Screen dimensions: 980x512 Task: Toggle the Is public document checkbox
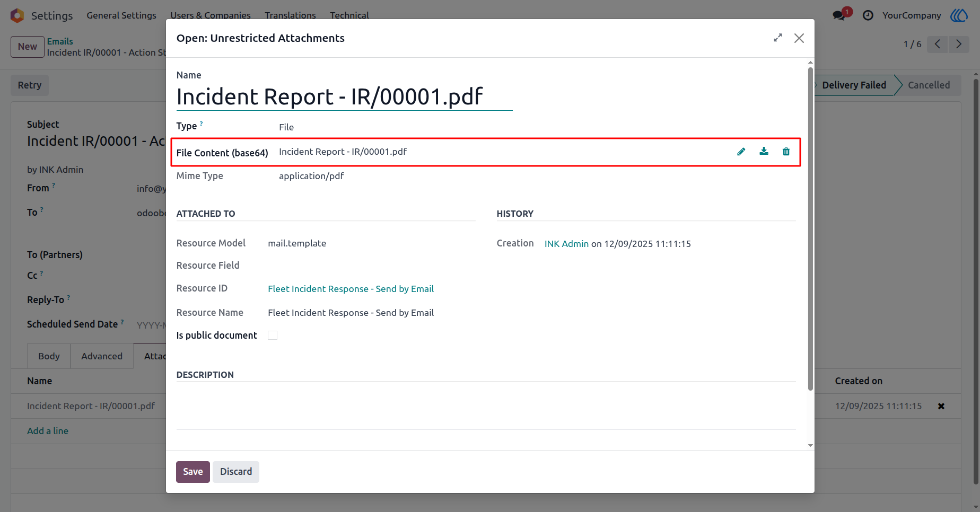[x=273, y=335]
